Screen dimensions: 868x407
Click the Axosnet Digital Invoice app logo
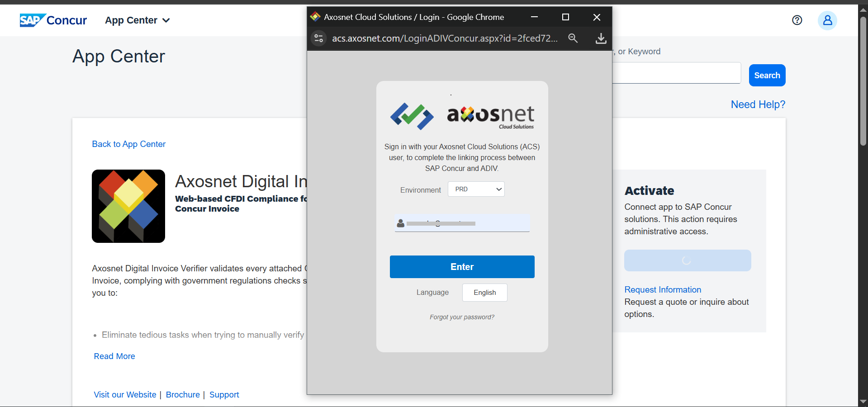128,206
